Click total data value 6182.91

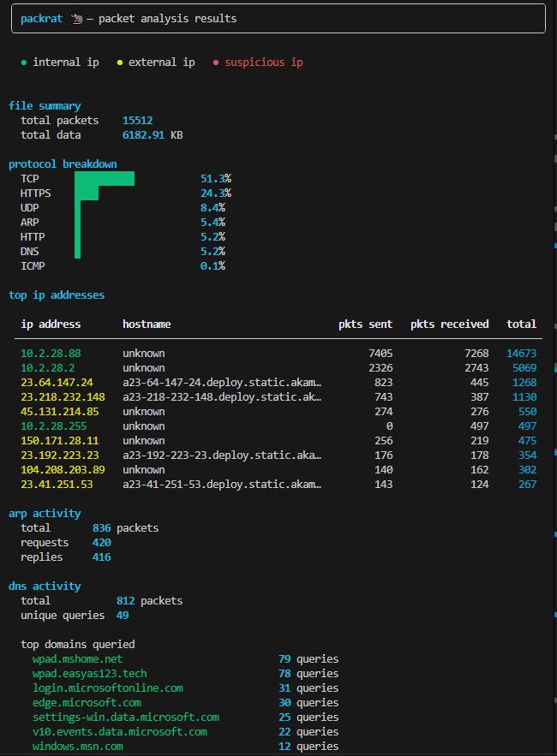(x=143, y=135)
